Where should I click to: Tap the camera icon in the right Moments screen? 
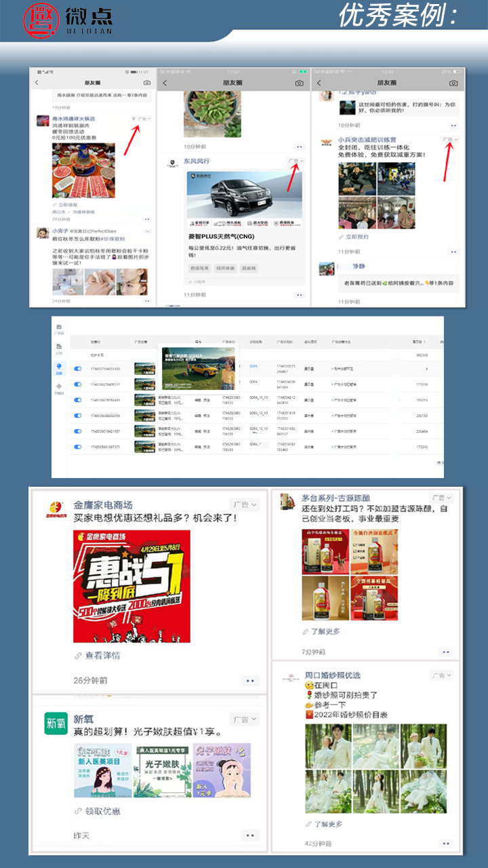coord(453,83)
